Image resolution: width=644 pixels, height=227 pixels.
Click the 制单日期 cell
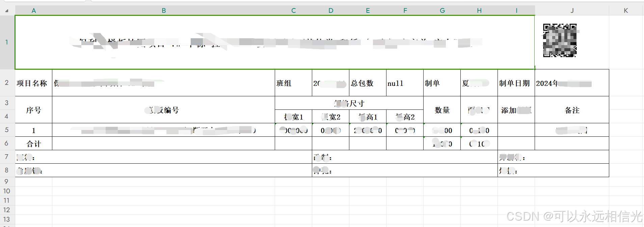[516, 83]
